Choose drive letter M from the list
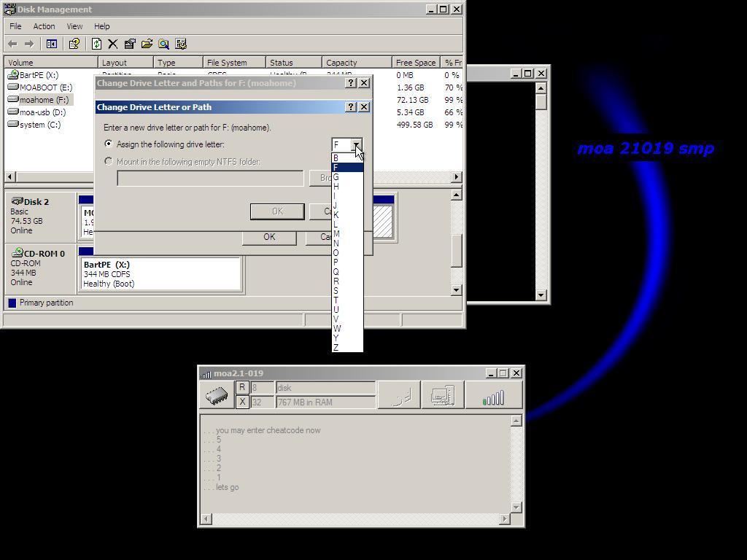747x560 pixels. coord(336,234)
